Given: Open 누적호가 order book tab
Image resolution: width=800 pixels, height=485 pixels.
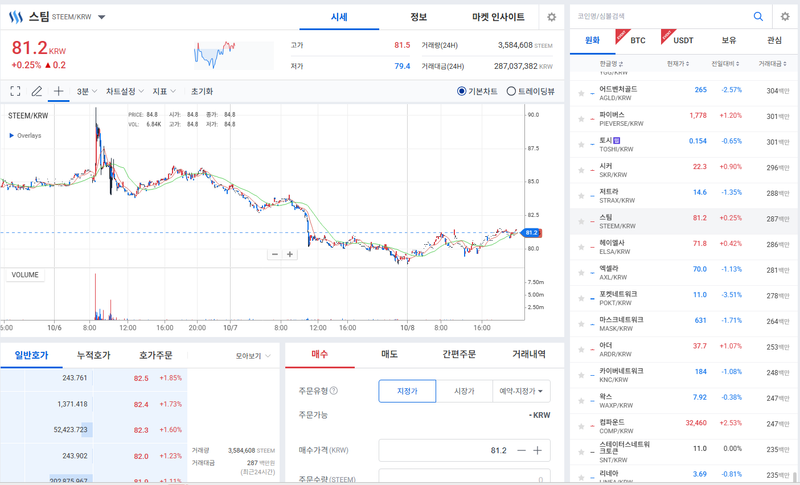Looking at the screenshot, I should 93,355.
